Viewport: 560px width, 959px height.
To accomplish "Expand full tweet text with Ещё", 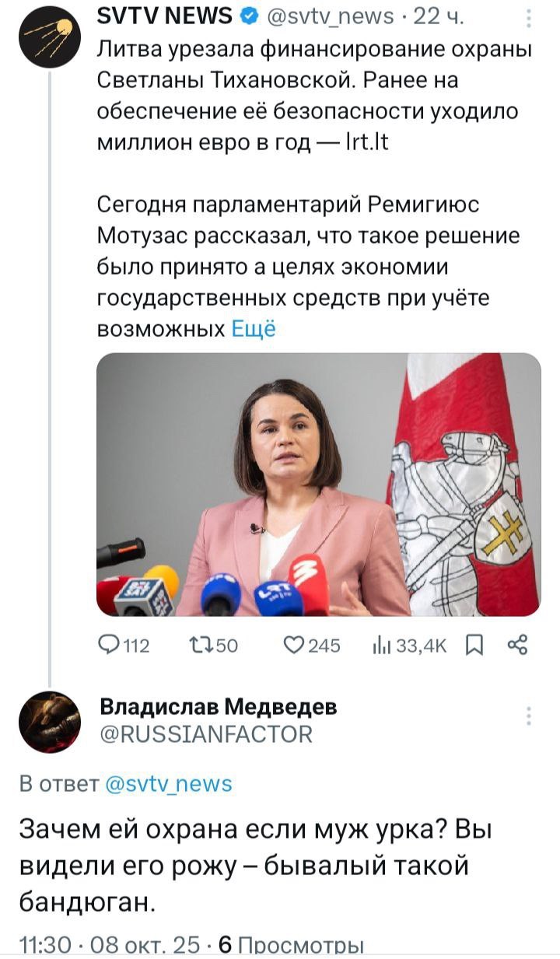I will click(x=254, y=330).
